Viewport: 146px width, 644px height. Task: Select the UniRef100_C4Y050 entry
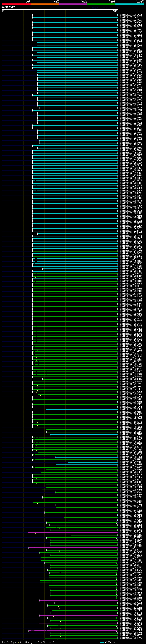coord(131,567)
